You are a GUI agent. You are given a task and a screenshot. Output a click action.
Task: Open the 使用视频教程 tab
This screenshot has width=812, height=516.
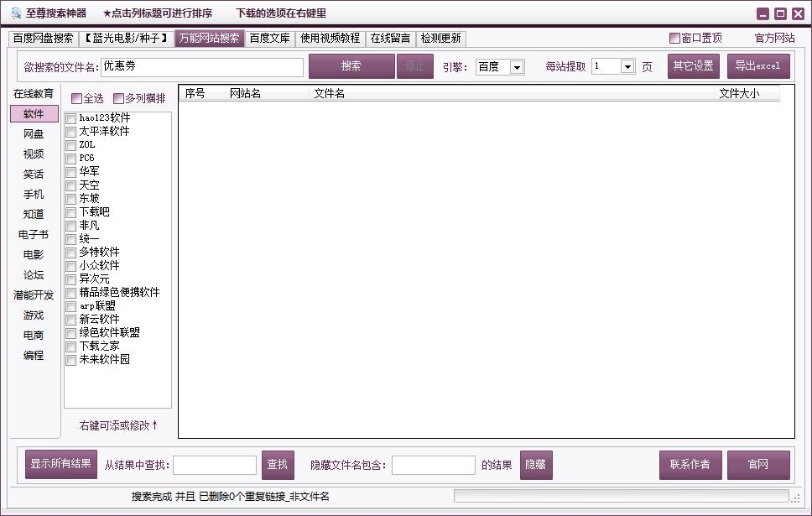[x=330, y=38]
